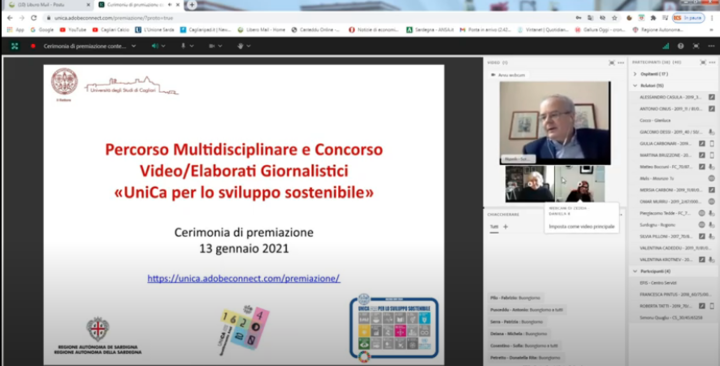
Task: Bookmark this page with star icon
Action: [x=614, y=18]
